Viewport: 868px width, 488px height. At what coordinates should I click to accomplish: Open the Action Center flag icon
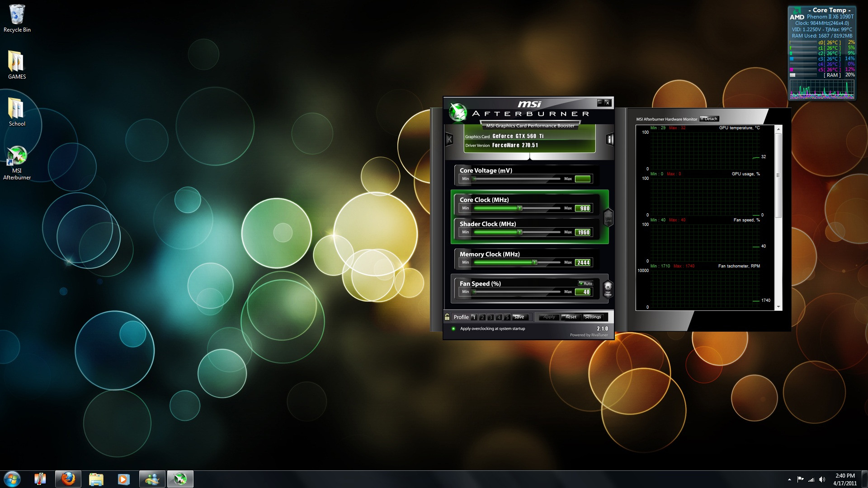coord(800,479)
